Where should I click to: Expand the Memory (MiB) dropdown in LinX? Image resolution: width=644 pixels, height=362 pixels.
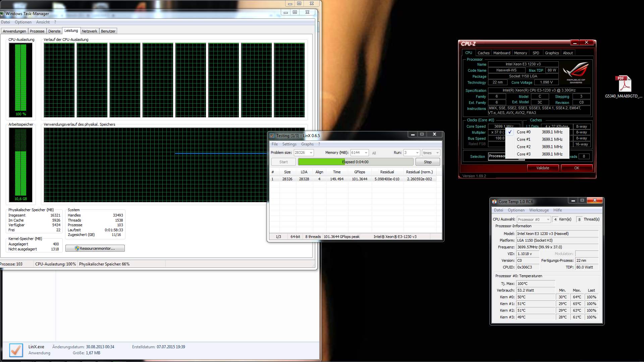pyautogui.click(x=366, y=153)
